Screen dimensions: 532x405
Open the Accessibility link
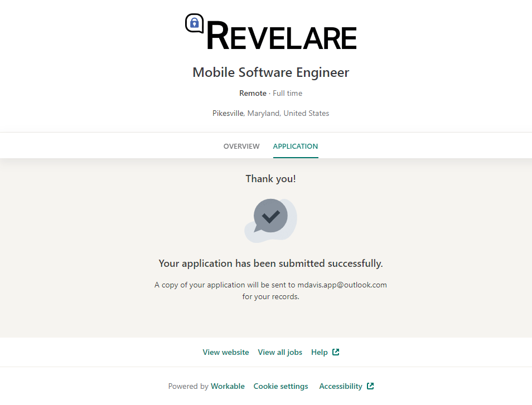coord(341,386)
